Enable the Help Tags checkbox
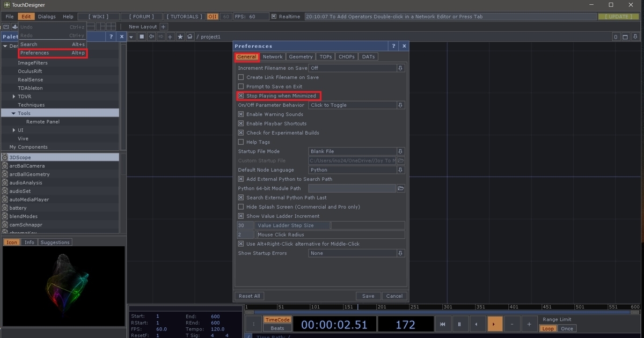644x338 pixels. (x=241, y=142)
